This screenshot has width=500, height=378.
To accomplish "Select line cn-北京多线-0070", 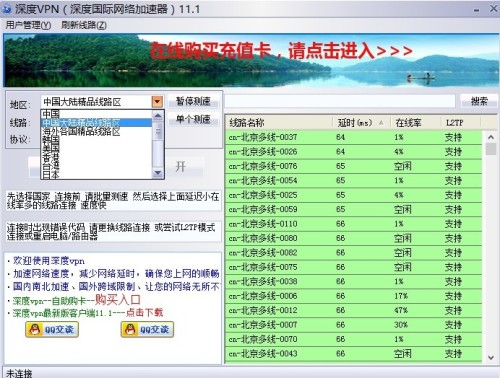I will [x=354, y=339].
